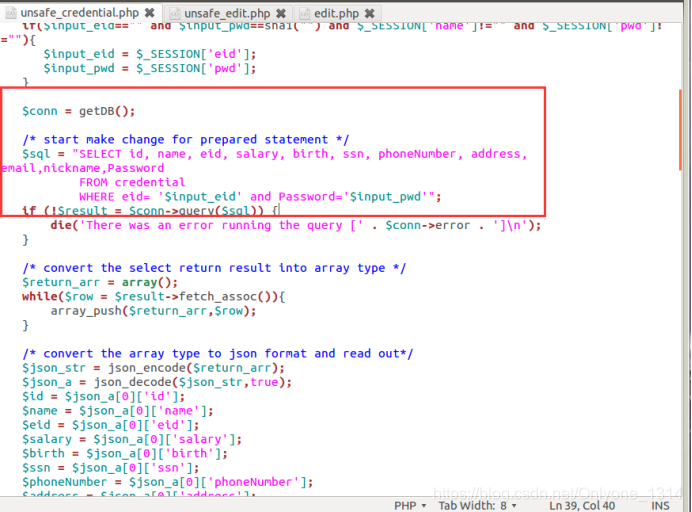Click the file icon on unsafe_credential.php tab
The width and height of the screenshot is (692, 512).
point(11,13)
